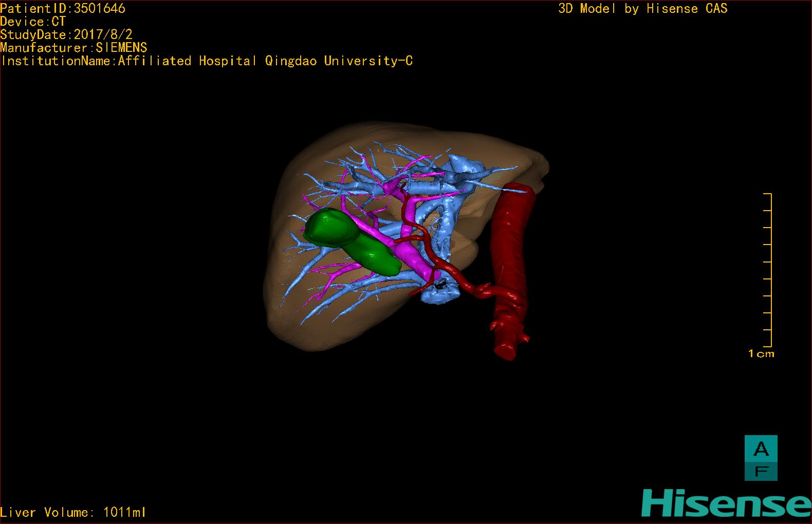Screen dimensions: 812x524
Task: Click the Manufacturer:SIEMENS line
Action: click(74, 48)
